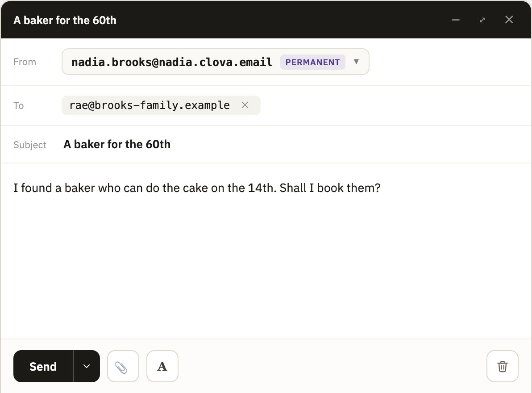
Task: Open the send options chevron dropdown
Action: pos(87,366)
